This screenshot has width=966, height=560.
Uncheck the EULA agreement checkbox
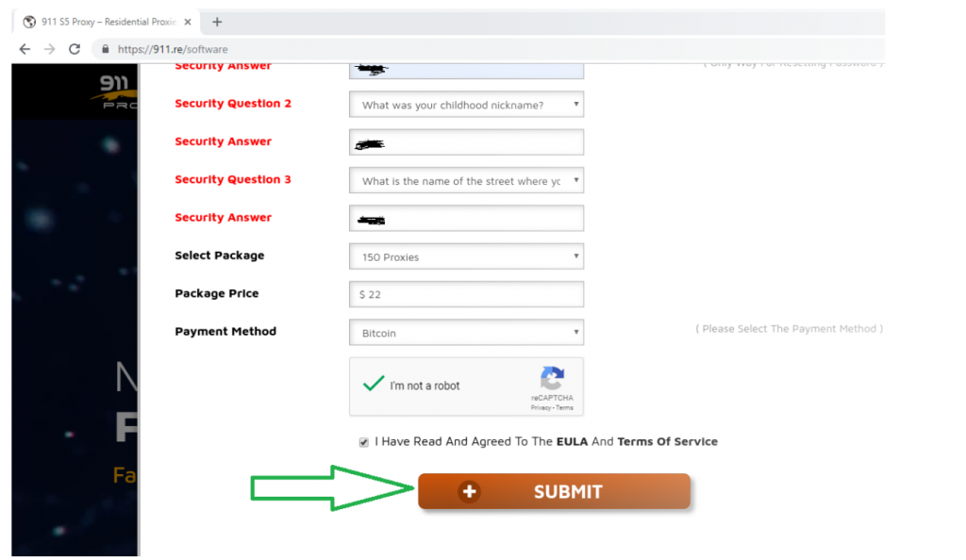(364, 442)
